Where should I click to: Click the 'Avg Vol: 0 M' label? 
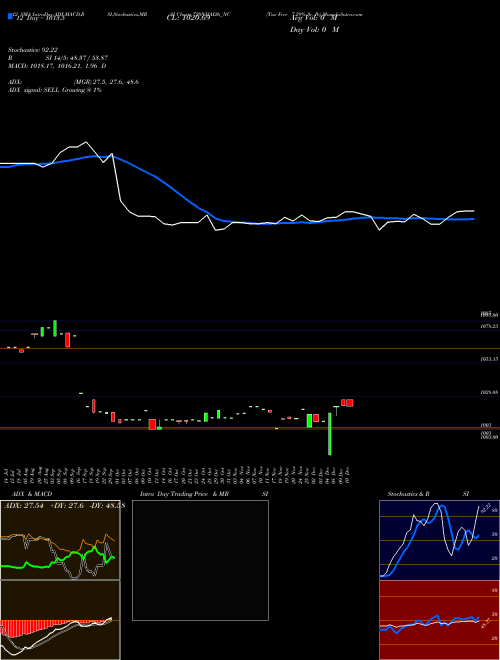point(313,18)
